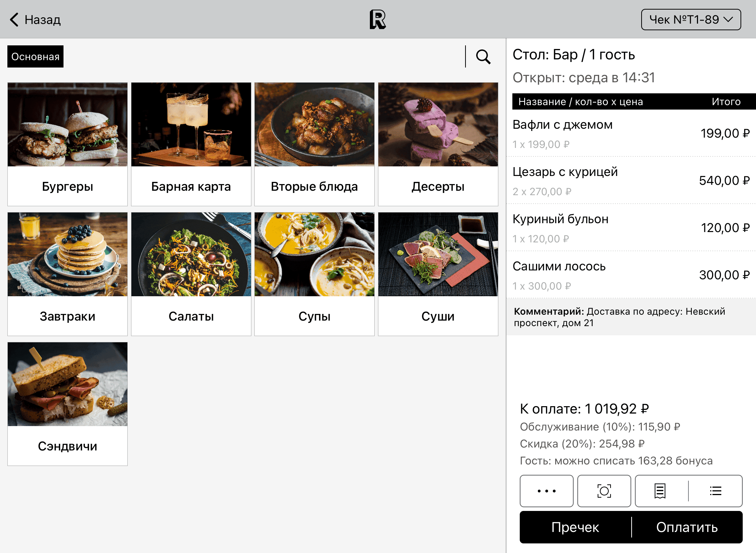
Task: Select the Цезарь с курицей order line
Action: 631,181
